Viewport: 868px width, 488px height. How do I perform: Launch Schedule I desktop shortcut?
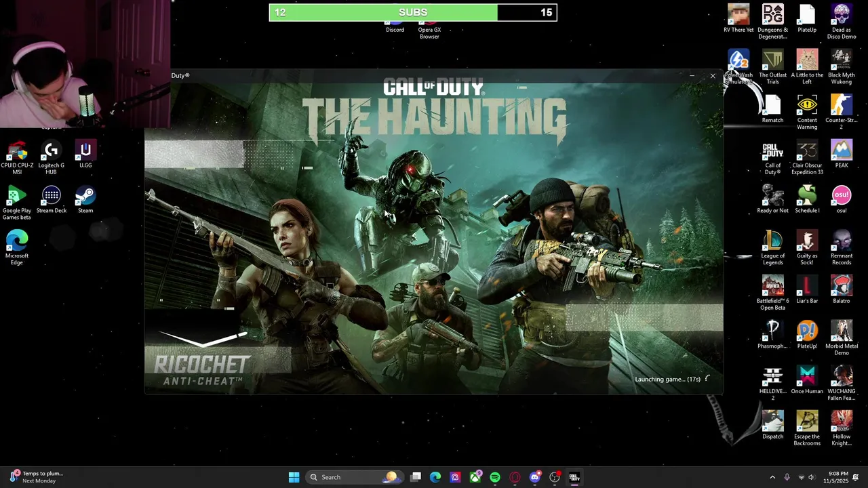coord(807,199)
